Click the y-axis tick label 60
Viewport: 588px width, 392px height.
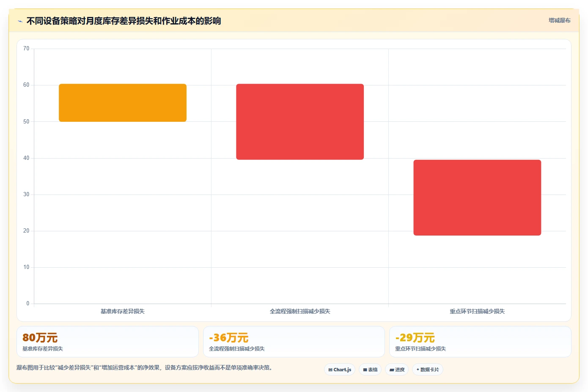point(26,85)
